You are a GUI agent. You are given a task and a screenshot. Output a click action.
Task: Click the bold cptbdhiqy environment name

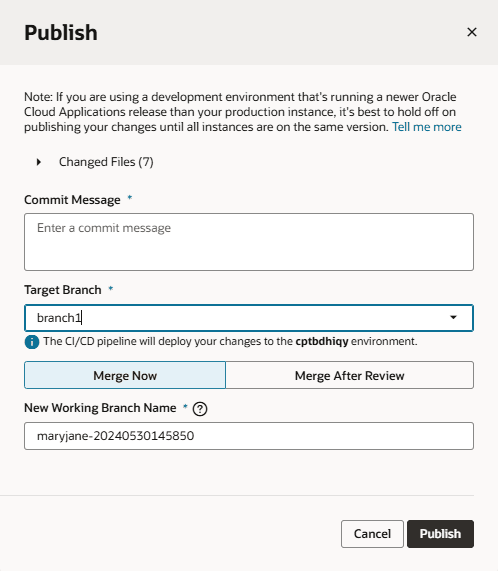click(x=322, y=342)
